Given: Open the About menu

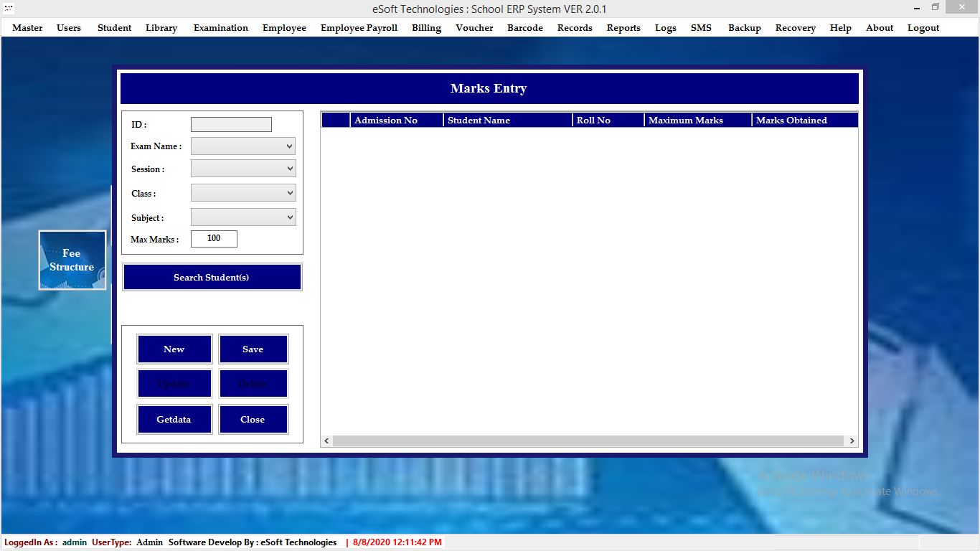Looking at the screenshot, I should pos(880,28).
